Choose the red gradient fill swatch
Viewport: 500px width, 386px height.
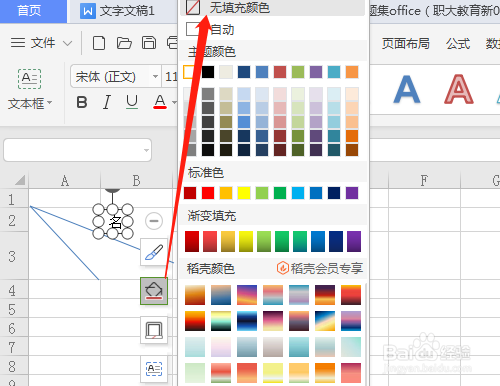[x=192, y=241]
